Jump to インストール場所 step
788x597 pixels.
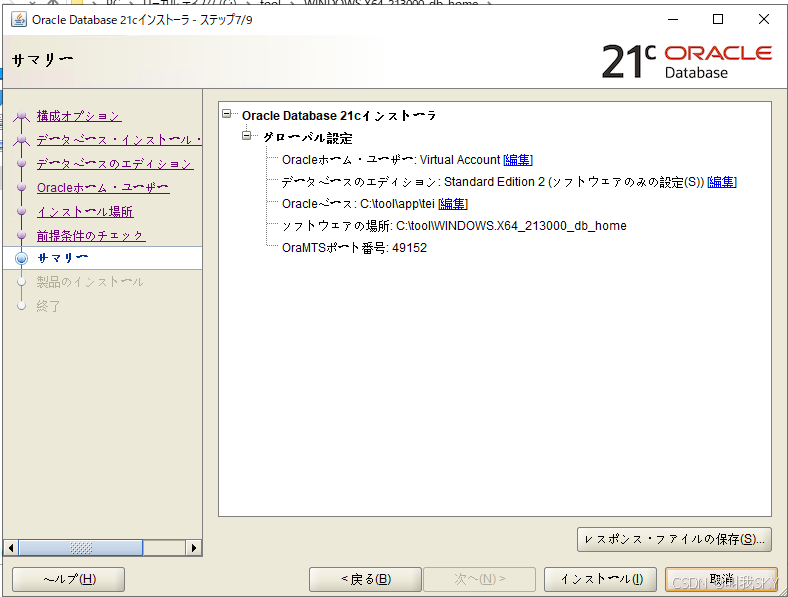(x=85, y=212)
